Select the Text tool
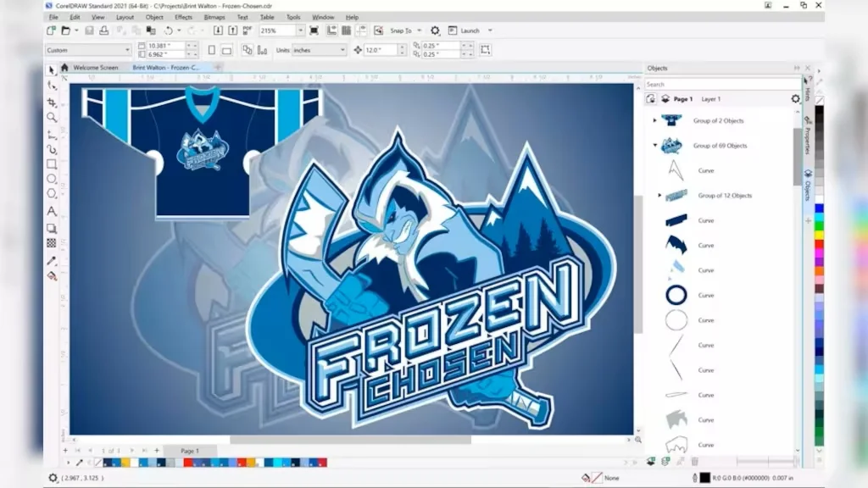The width and height of the screenshot is (868, 488). coord(52,211)
